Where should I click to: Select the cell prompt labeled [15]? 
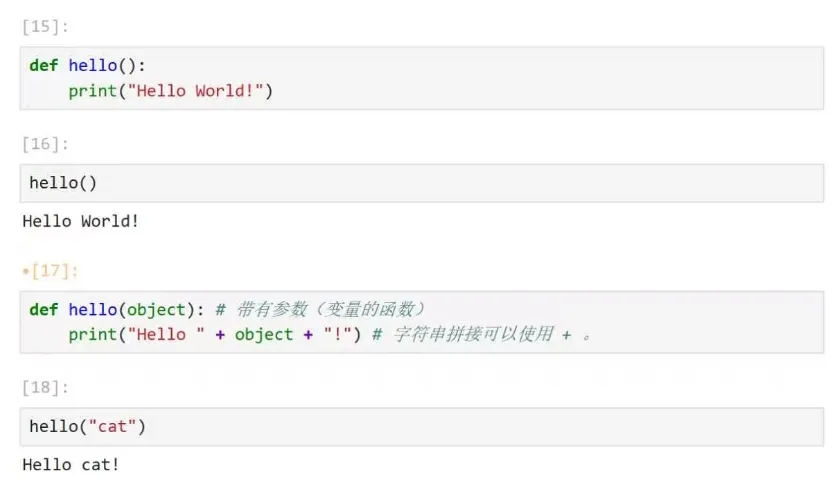[45, 27]
